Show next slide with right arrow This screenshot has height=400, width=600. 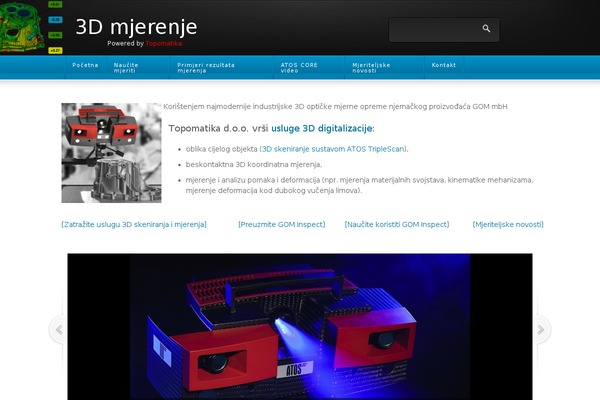coord(541,330)
